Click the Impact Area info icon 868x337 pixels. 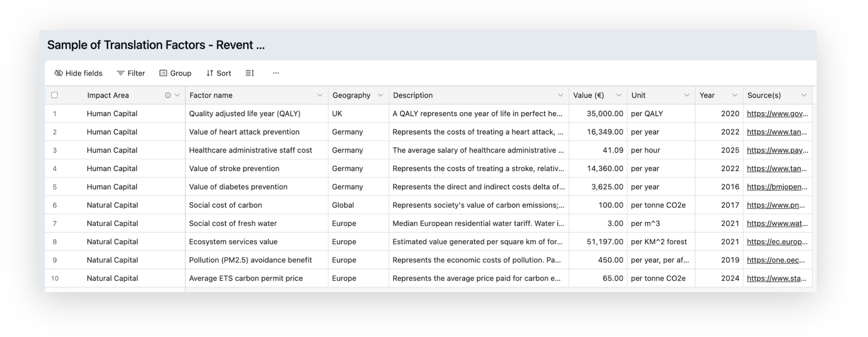click(168, 95)
